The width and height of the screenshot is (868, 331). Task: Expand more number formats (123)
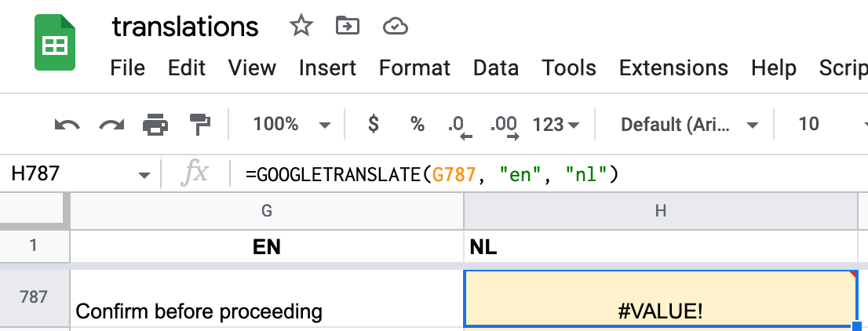click(x=556, y=124)
